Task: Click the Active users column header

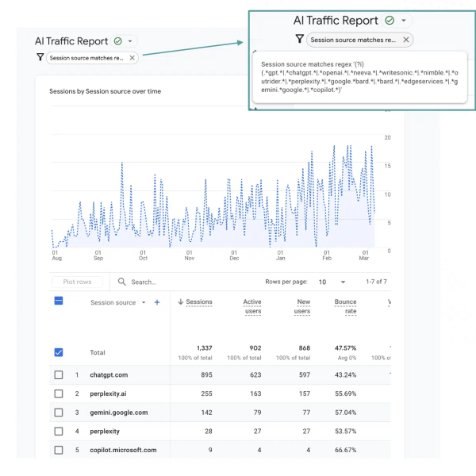Action: click(252, 306)
